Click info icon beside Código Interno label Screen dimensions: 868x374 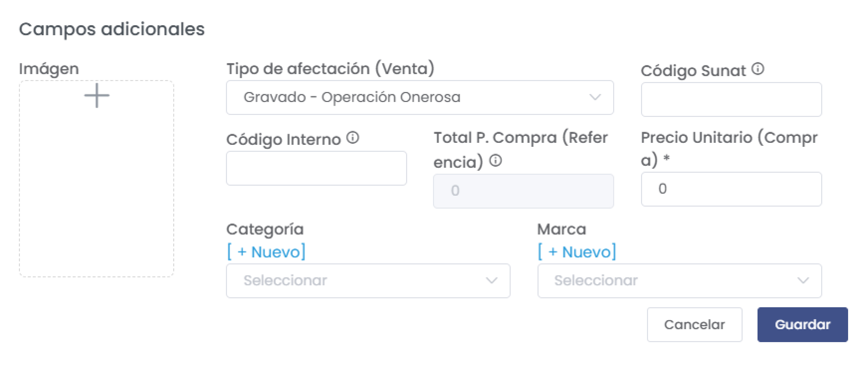pos(353,138)
